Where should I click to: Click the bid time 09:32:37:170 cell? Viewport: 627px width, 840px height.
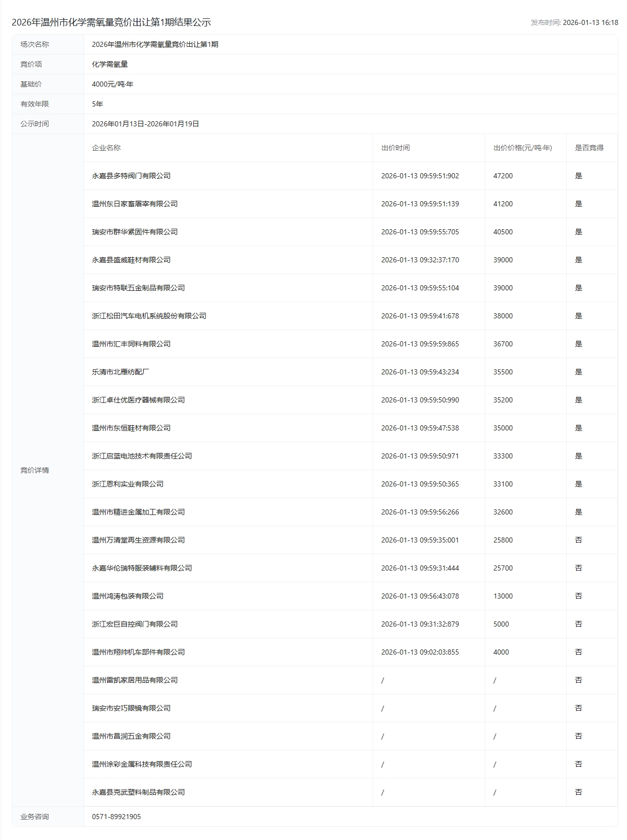420,260
